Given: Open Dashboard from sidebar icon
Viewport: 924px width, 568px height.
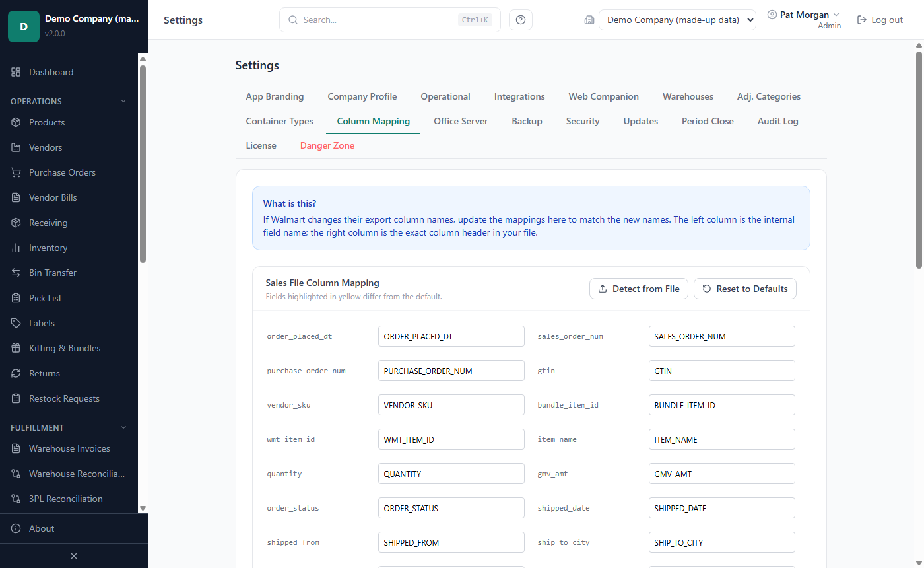Looking at the screenshot, I should (16, 72).
